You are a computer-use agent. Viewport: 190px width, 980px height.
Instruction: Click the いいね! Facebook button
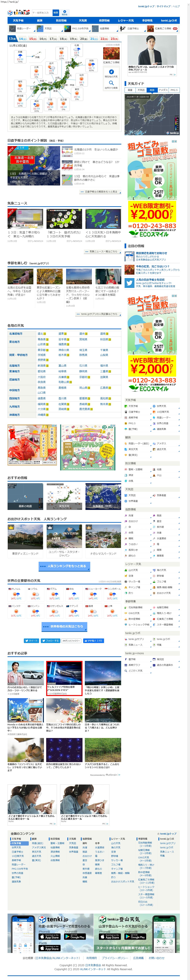pos(94,641)
